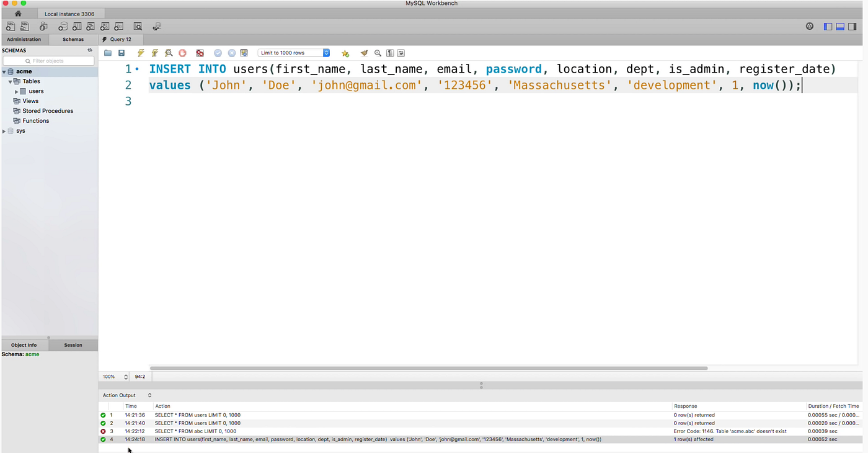Select the Query 12 tab
The height and width of the screenshot is (453, 868).
119,38
